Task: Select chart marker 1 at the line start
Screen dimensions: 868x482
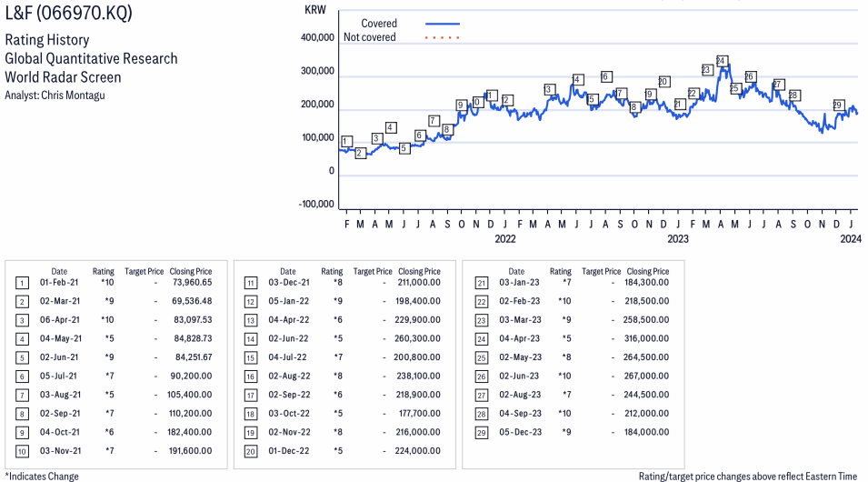Action: 346,141
